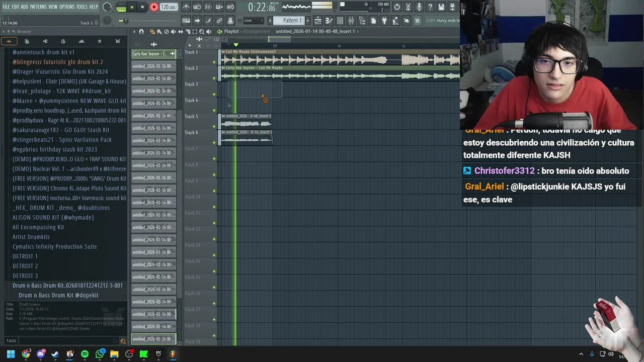Click the help question mark icon

point(430,7)
